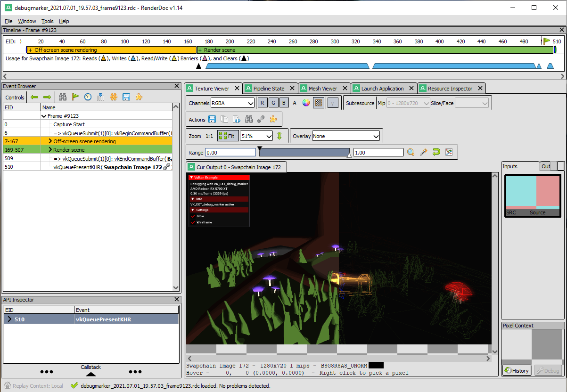Click the wand icon in Range toolbar

[424, 152]
